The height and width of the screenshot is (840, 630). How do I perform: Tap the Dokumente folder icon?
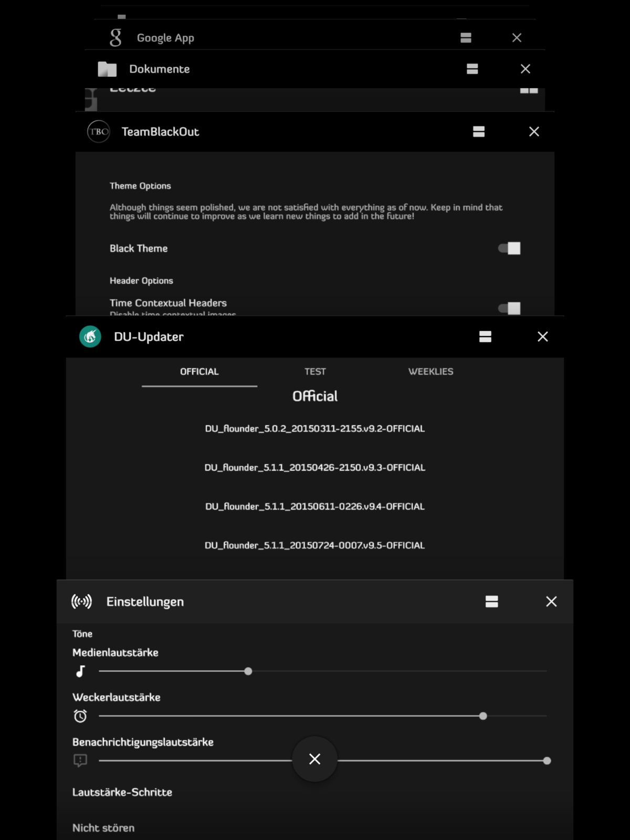coord(107,69)
